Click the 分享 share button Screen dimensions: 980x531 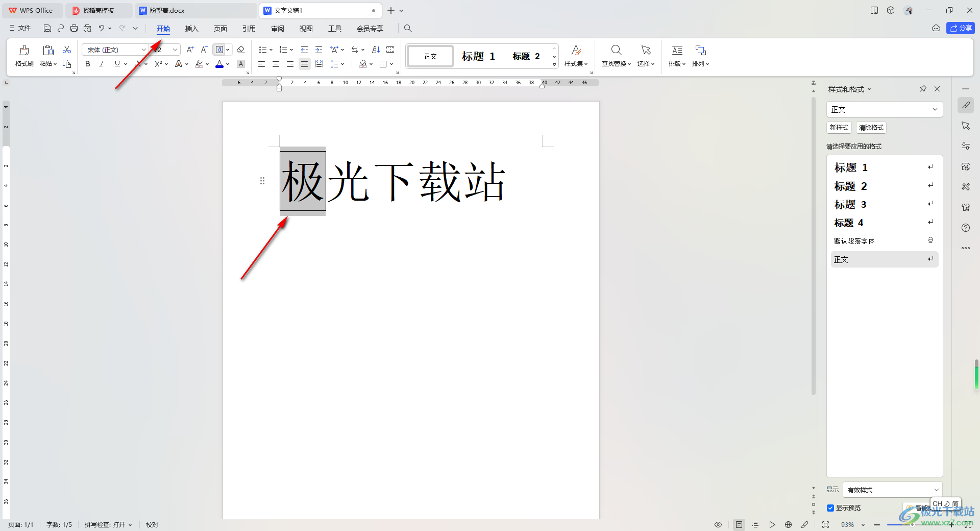[x=960, y=28]
